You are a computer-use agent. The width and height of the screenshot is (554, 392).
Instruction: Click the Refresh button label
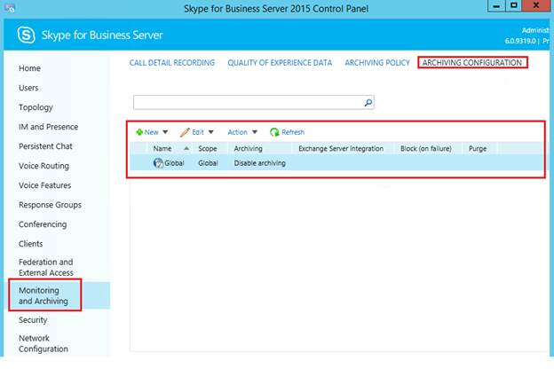pos(293,132)
